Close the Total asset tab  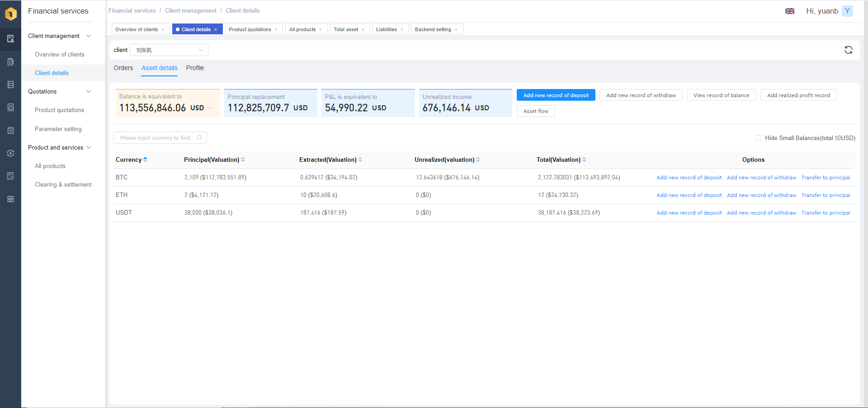(x=363, y=30)
